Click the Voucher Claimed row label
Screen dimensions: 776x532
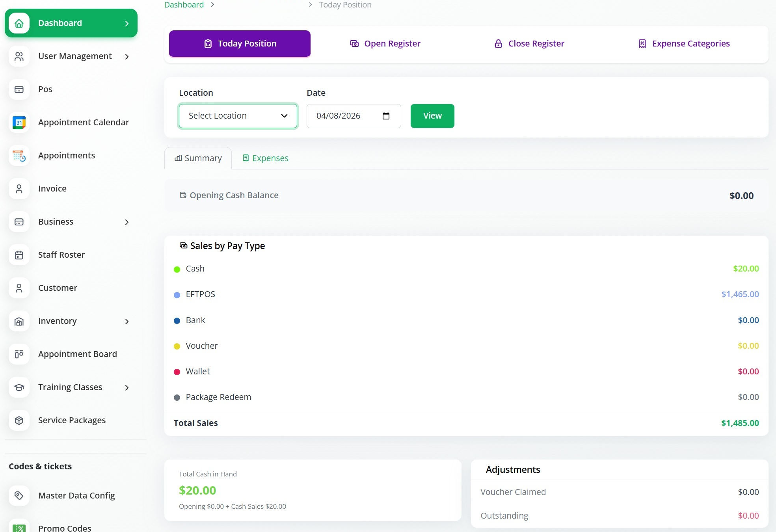pyautogui.click(x=513, y=492)
